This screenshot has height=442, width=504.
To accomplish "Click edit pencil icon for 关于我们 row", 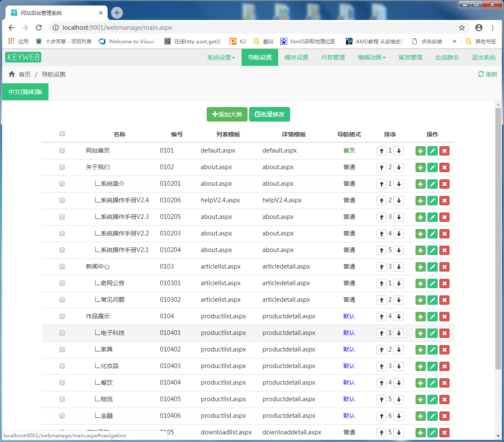I will click(x=432, y=167).
